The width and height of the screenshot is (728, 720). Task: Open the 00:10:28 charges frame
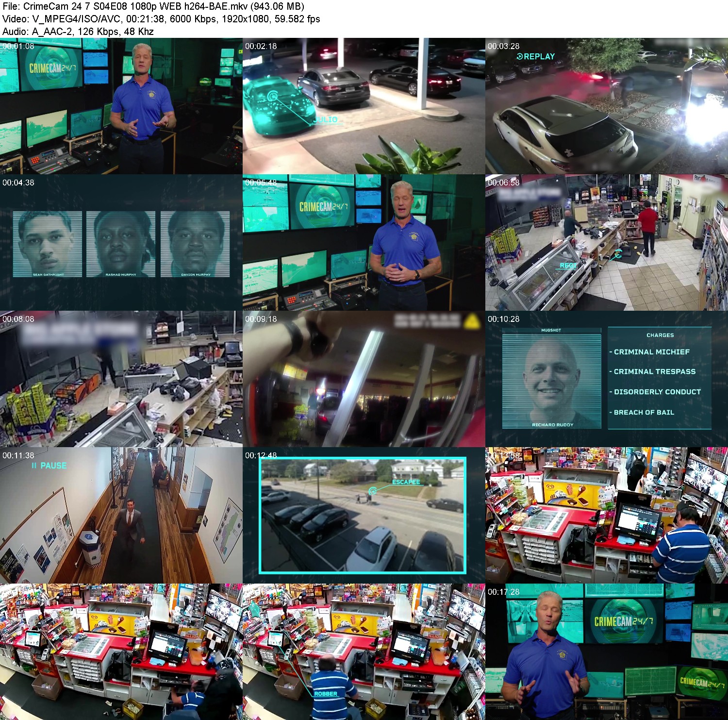point(607,379)
